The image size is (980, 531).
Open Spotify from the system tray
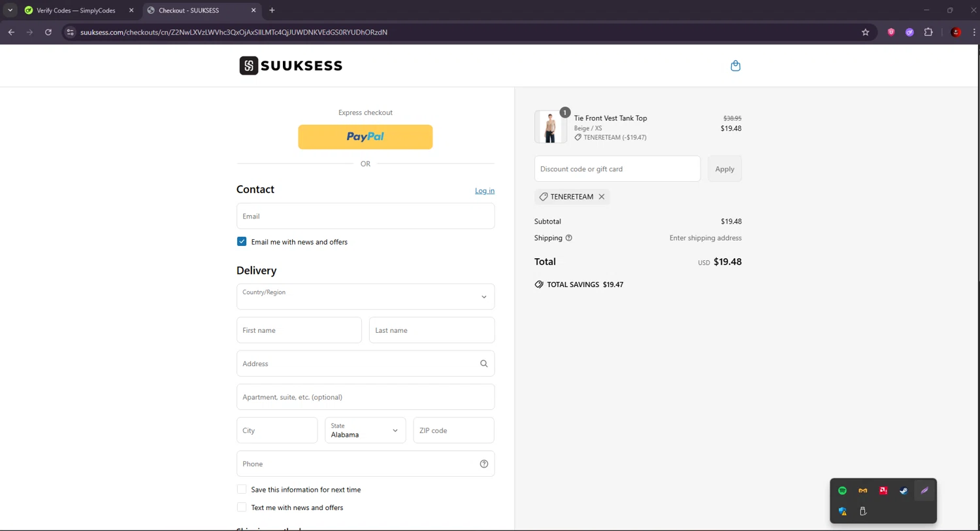coord(842,490)
